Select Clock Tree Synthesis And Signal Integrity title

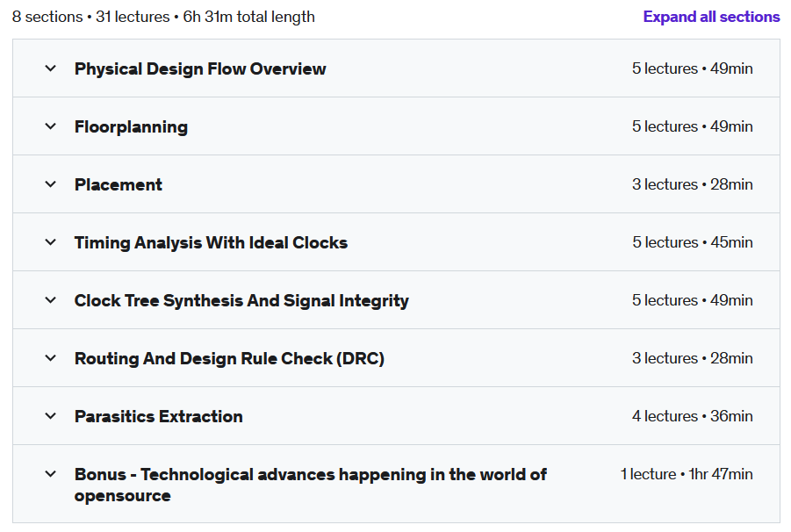241,300
